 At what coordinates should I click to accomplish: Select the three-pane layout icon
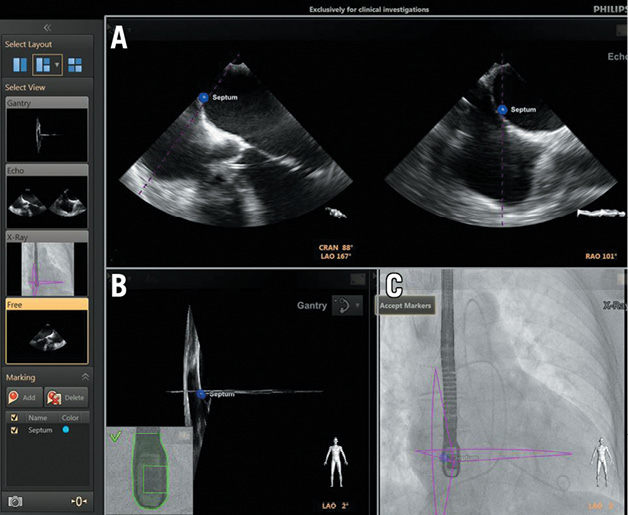[42, 65]
